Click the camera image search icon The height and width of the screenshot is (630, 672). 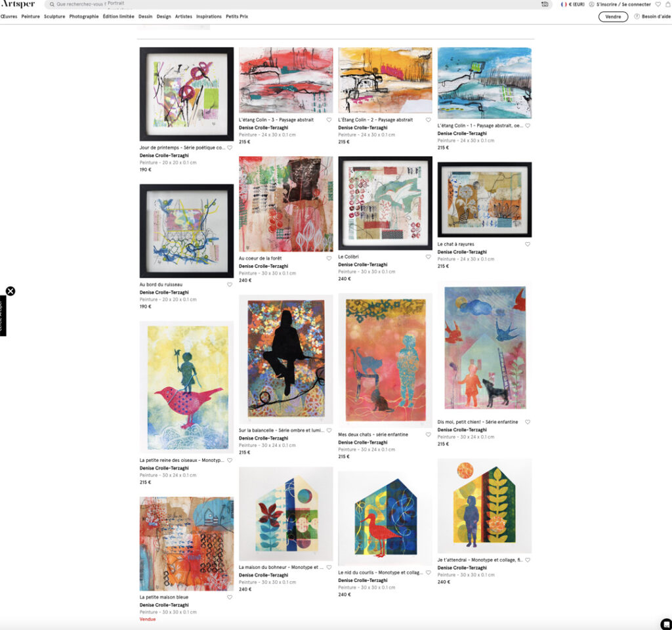pyautogui.click(x=544, y=5)
